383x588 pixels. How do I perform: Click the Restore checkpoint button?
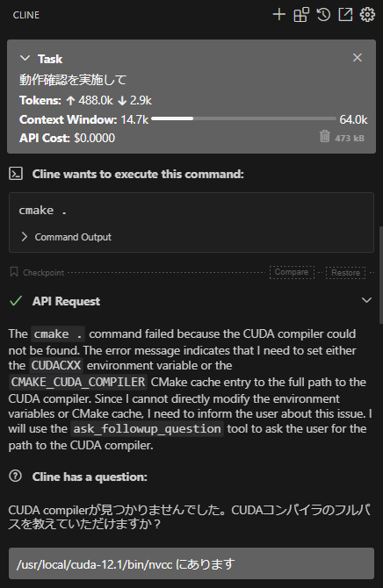tap(345, 273)
